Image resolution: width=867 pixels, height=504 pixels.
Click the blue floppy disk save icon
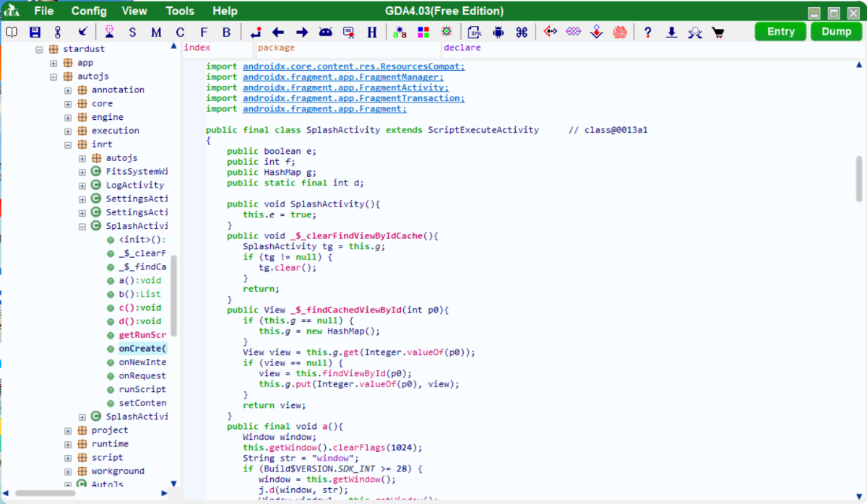pos(35,32)
